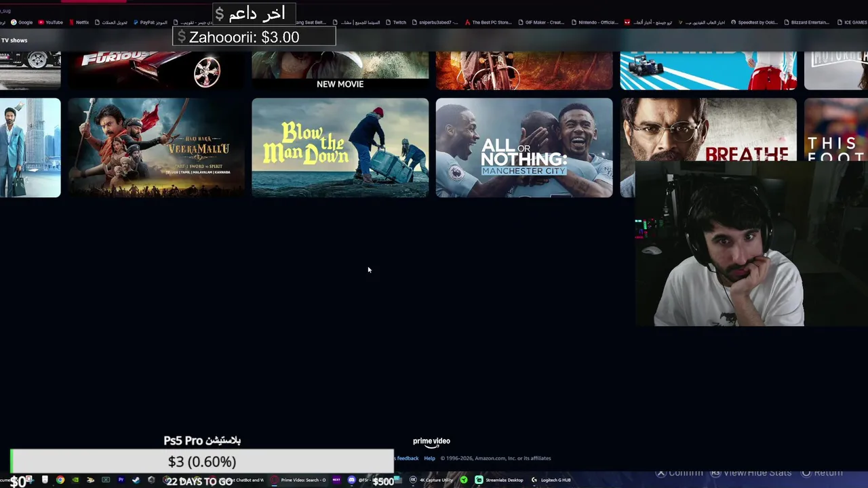Open 4K Capture Utility from taskbar
The height and width of the screenshot is (488, 868).
[431, 480]
